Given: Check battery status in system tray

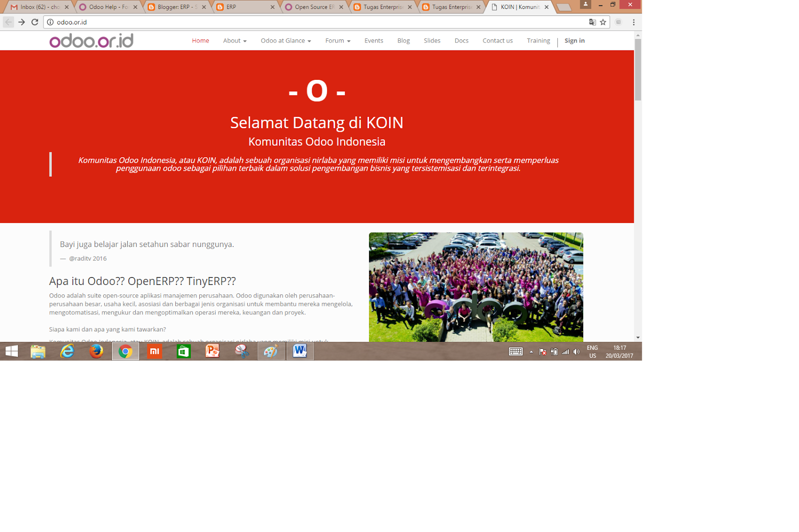Looking at the screenshot, I should point(554,352).
